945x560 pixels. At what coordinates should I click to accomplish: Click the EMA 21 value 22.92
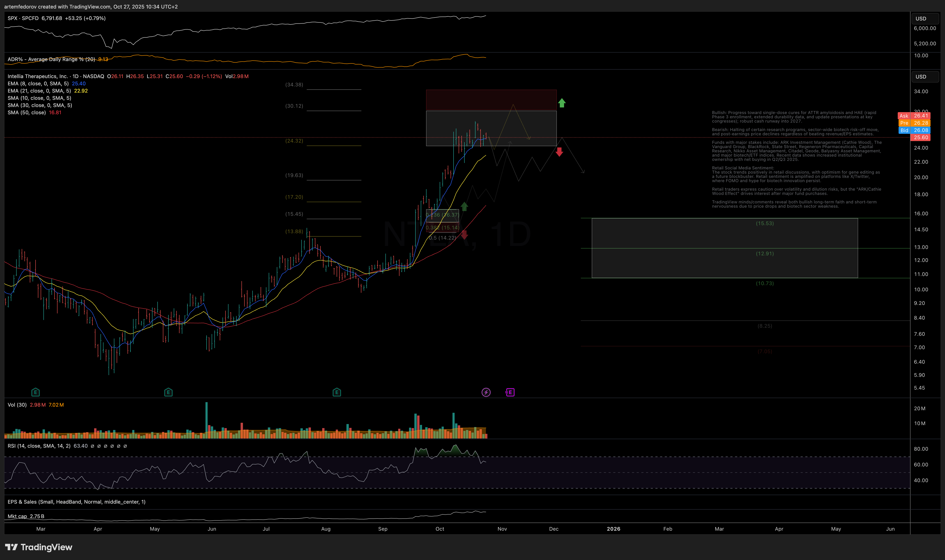81,91
